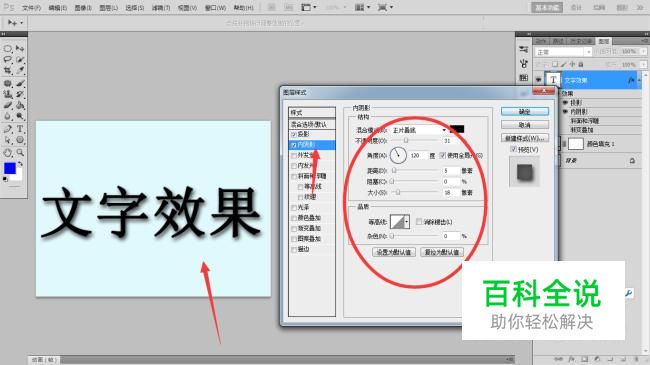The width and height of the screenshot is (650, 365).
Task: Open the 图像(I) Image menu
Action: tap(83, 8)
